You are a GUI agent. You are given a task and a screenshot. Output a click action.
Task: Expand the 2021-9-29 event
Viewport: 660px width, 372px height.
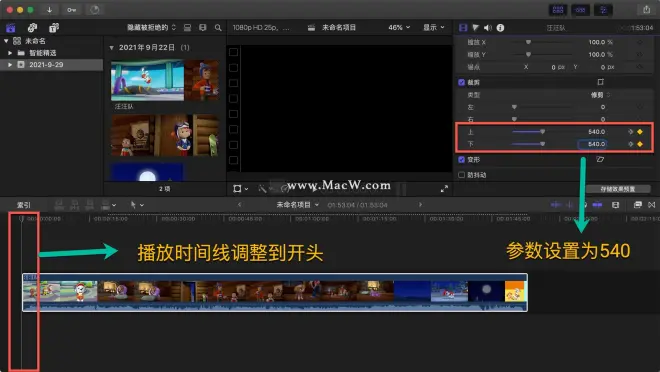[10, 64]
